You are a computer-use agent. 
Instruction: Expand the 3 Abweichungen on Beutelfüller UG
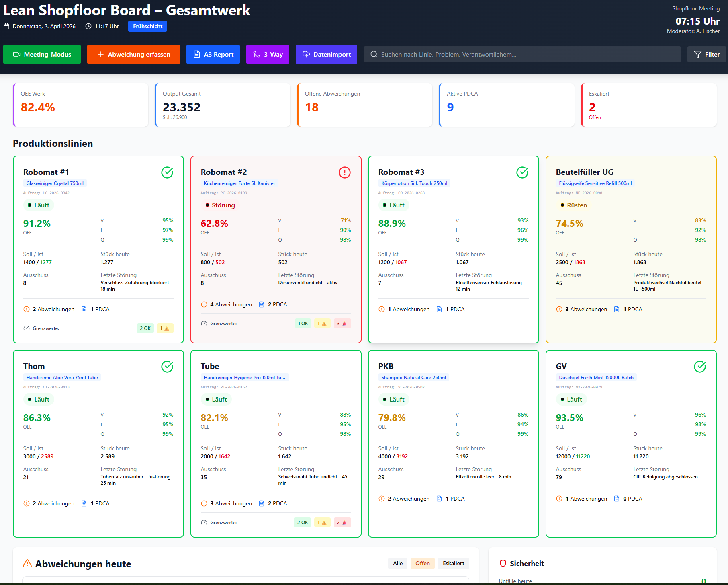click(x=585, y=309)
